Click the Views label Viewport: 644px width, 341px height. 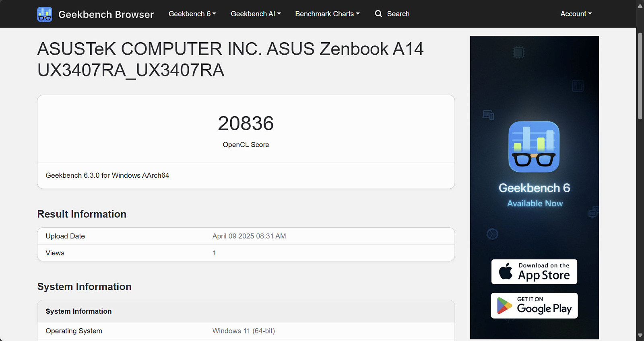click(x=55, y=253)
